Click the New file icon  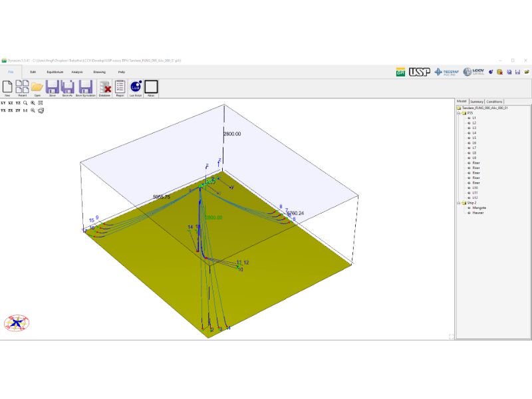[x=7, y=87]
